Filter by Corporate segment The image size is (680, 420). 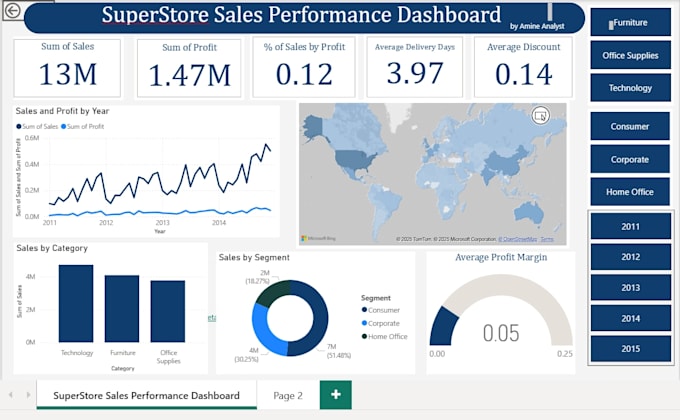pos(630,159)
